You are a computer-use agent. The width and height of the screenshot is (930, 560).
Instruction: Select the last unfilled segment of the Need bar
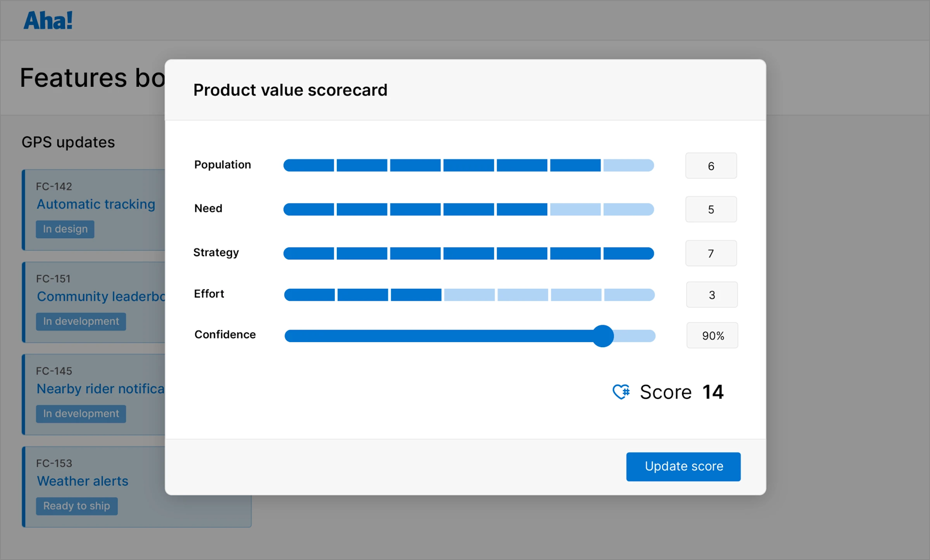628,209
